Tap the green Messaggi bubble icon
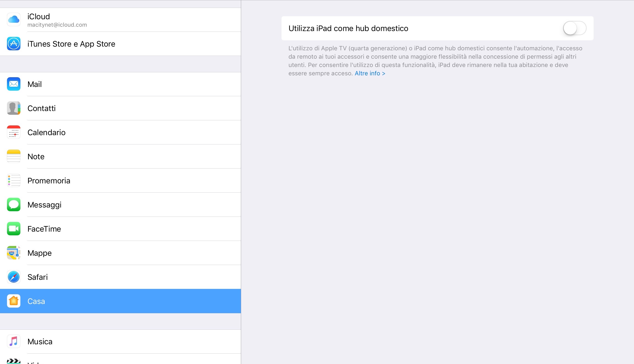The width and height of the screenshot is (634, 364). point(13,204)
